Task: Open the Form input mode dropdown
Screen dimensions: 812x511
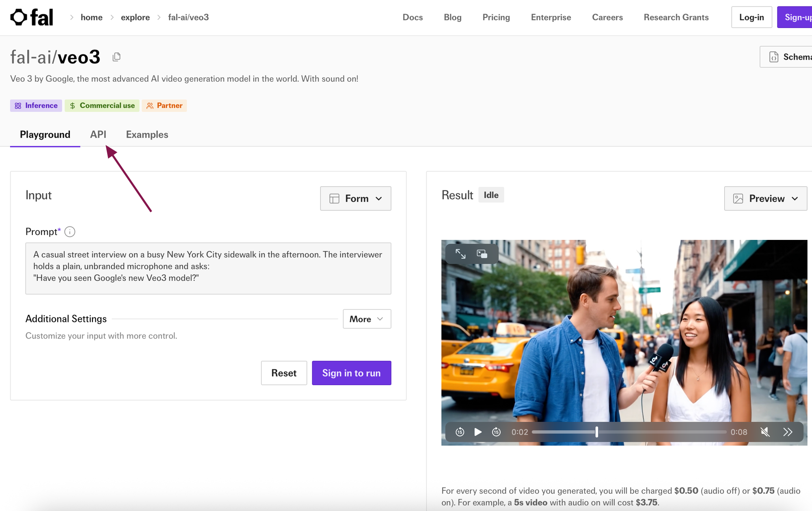Action: pyautogui.click(x=356, y=198)
